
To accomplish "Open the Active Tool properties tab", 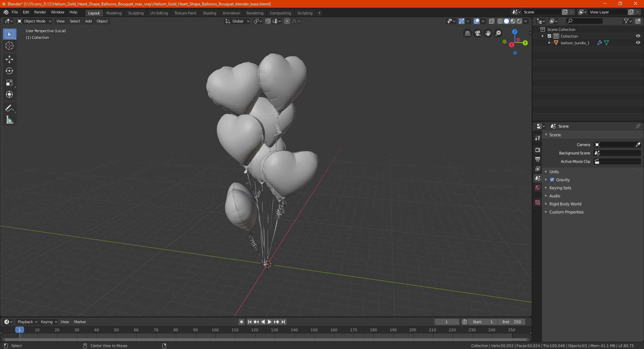I will [x=538, y=138].
